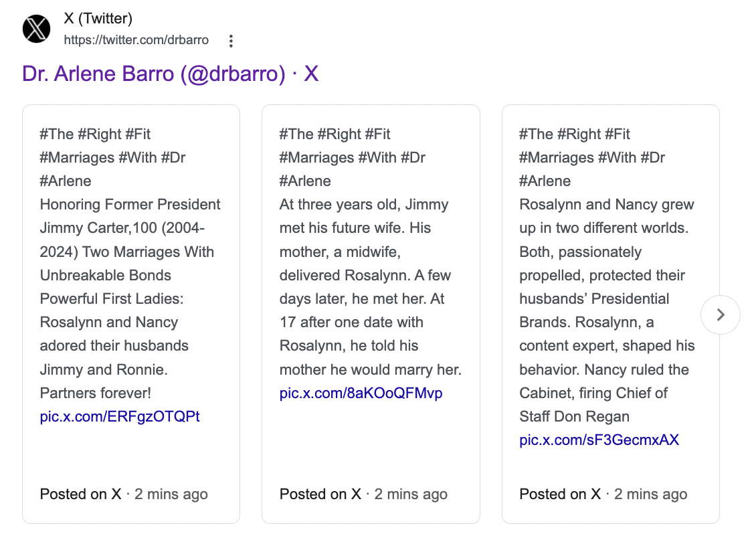Open pic.x.com/8aKOoQFMvp link

(361, 393)
